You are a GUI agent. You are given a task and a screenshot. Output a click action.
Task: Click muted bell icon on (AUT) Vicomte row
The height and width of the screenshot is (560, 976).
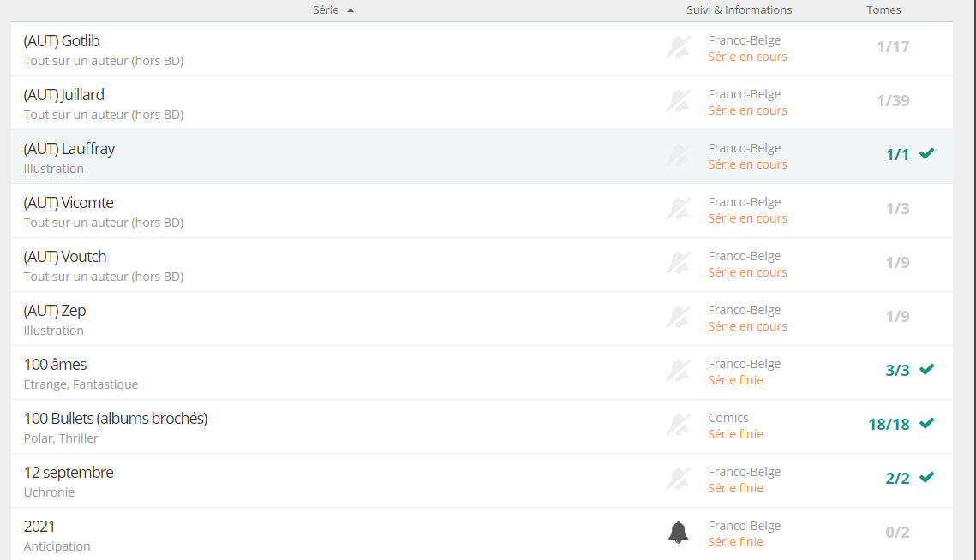tap(678, 210)
